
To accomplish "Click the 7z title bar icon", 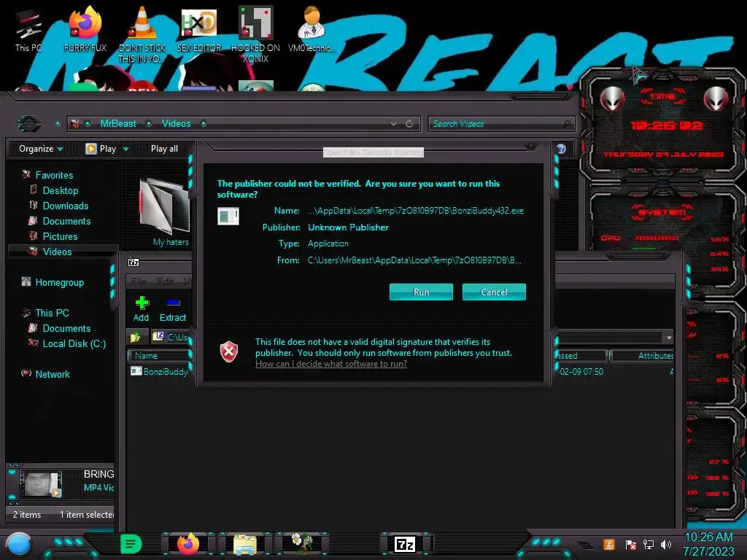I will [x=133, y=262].
